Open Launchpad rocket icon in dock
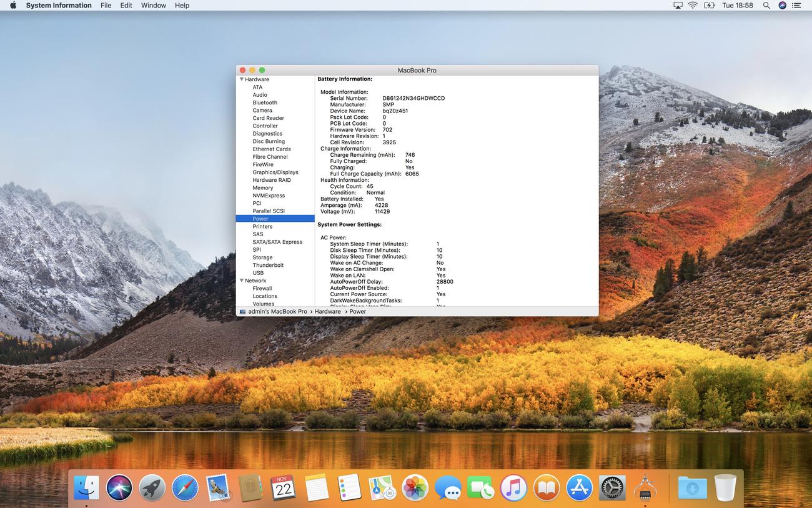Viewport: 812px width, 508px height. [x=152, y=487]
